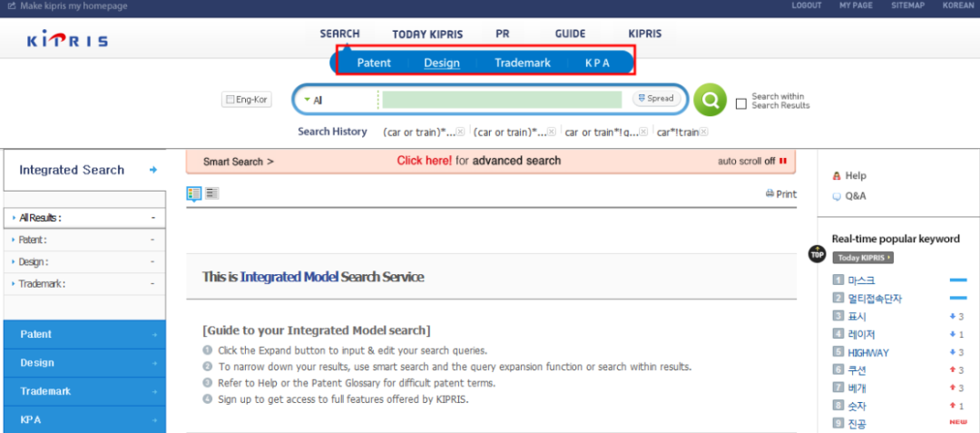Open Smart Search link

coord(238,162)
